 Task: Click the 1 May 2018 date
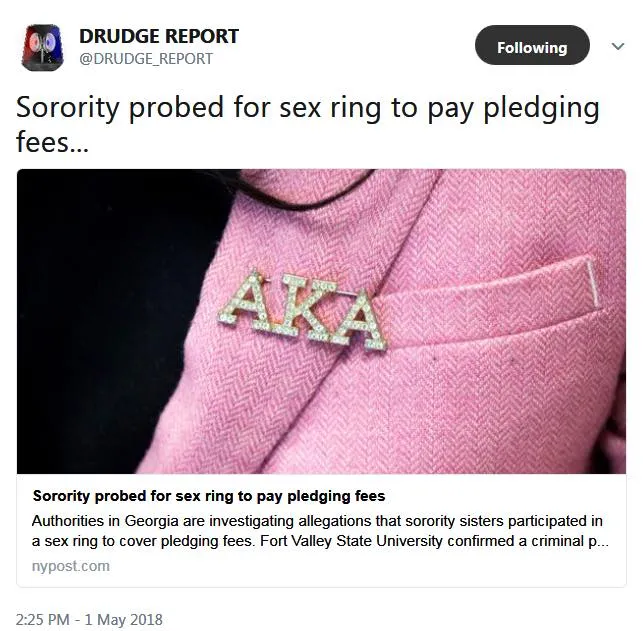(124, 620)
